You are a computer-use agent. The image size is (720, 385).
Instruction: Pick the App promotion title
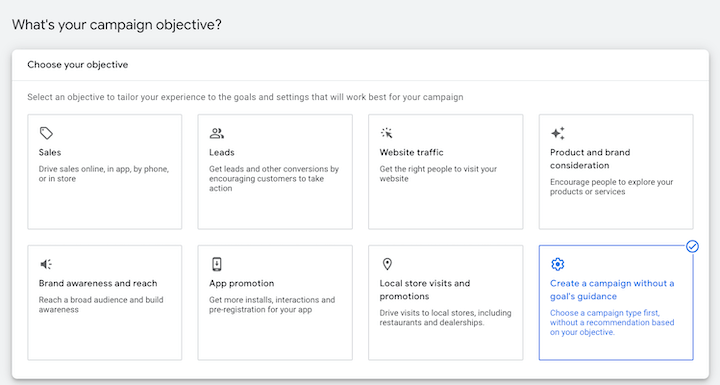coord(242,283)
